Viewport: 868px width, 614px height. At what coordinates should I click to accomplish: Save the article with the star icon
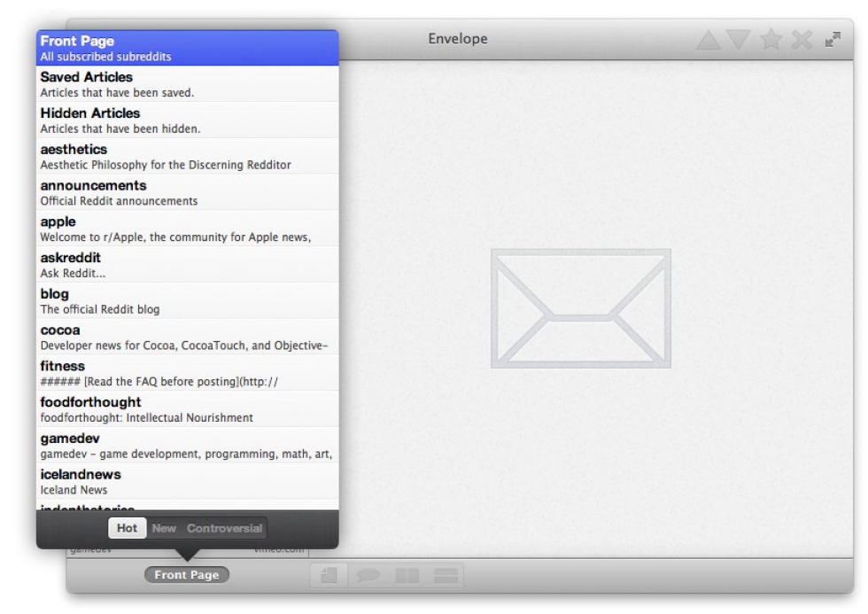tap(771, 41)
